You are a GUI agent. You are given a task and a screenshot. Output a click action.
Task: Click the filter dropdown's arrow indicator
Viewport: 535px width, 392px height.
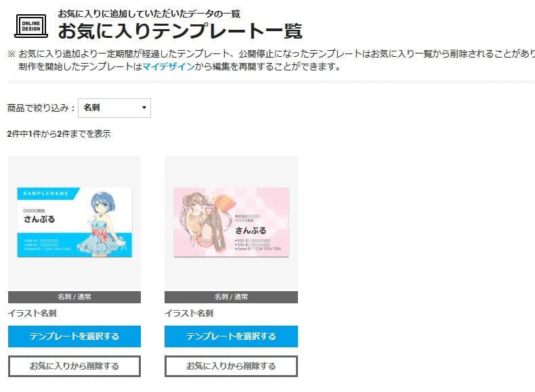(x=144, y=108)
